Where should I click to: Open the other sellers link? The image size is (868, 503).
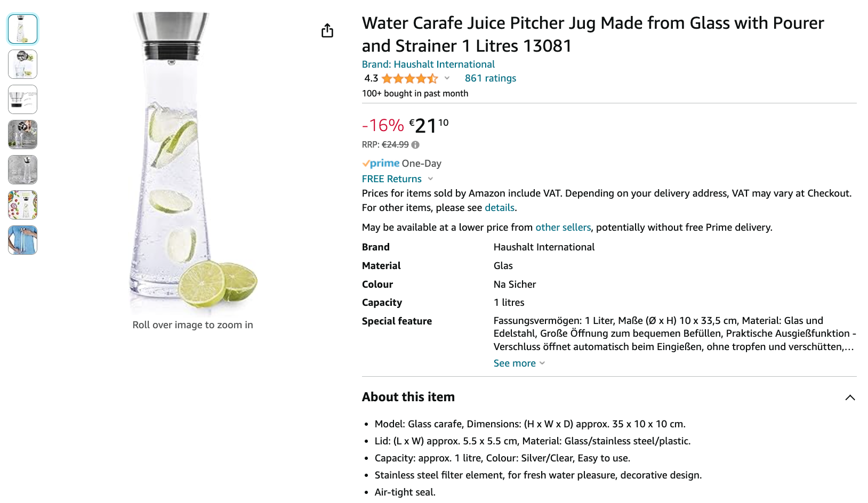point(562,228)
